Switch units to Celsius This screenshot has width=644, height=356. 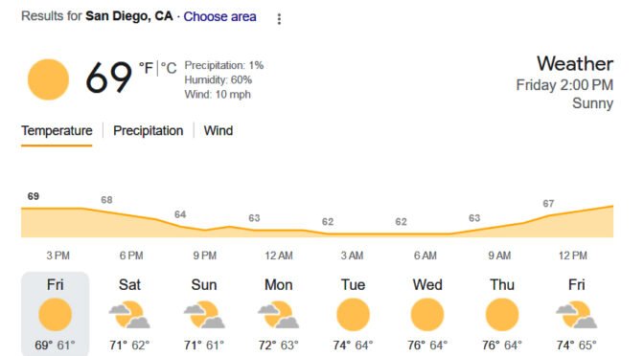(x=169, y=68)
